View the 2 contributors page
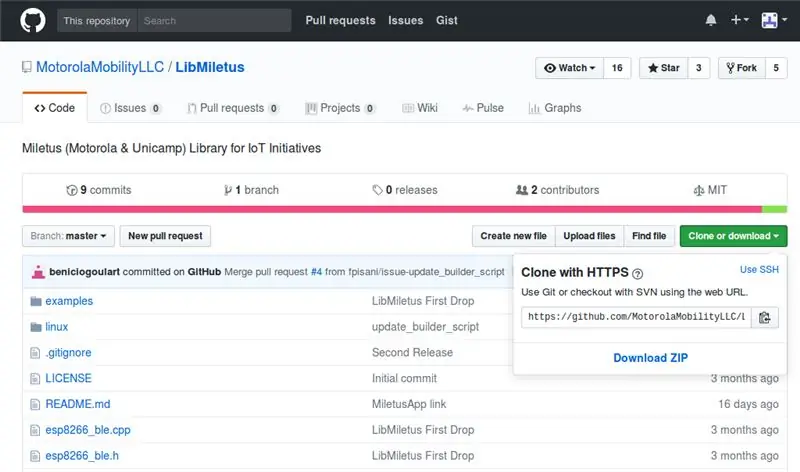 pos(557,190)
